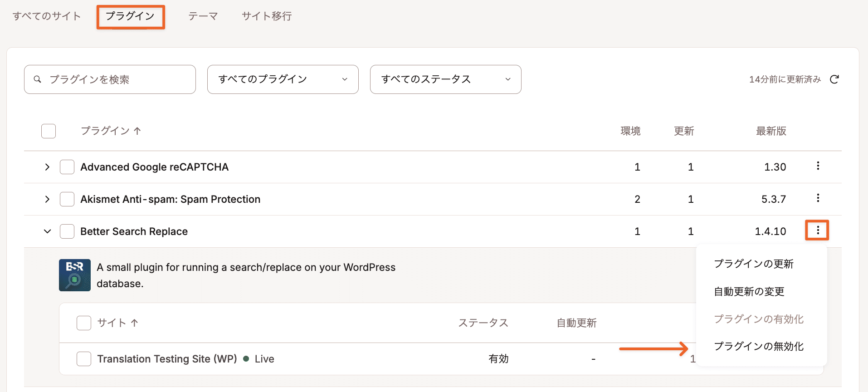This screenshot has height=392, width=868.
Task: Tick the Advanced Google reCAPTCHA checkbox
Action: [67, 167]
